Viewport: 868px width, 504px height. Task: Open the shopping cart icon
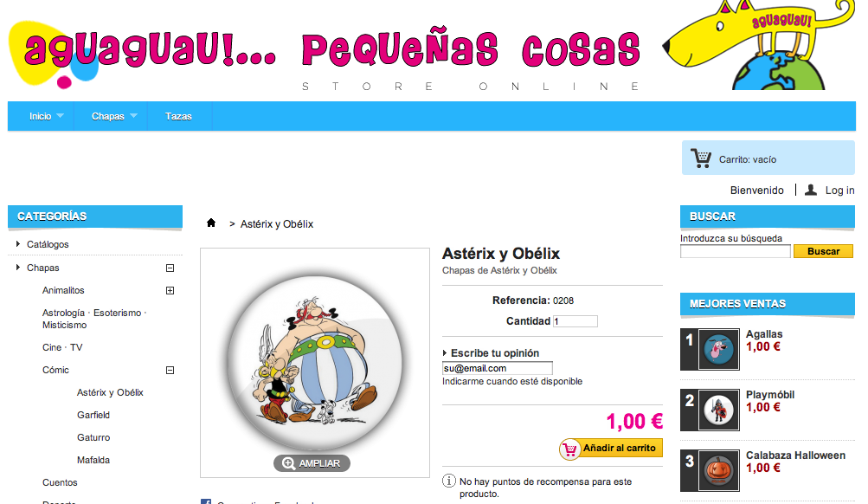coord(701,158)
